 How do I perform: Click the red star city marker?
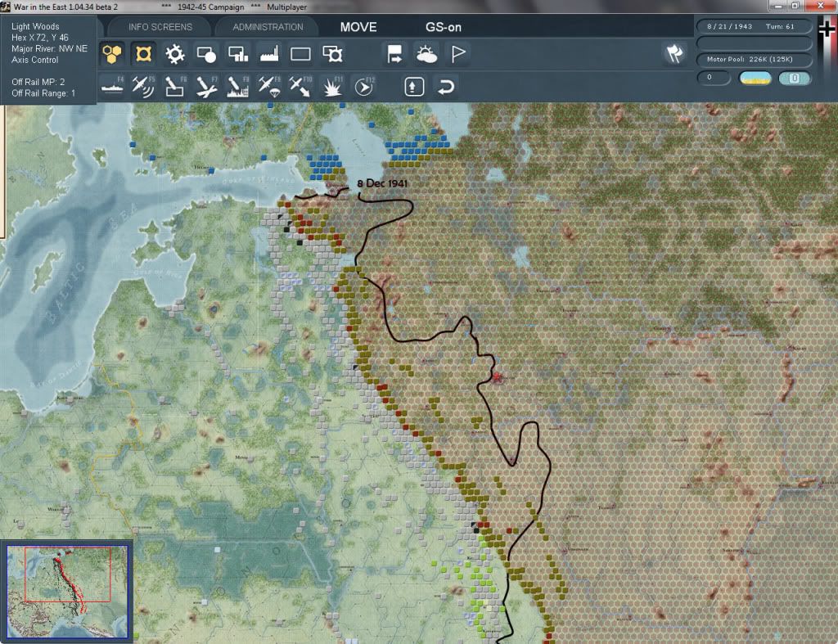click(498, 377)
